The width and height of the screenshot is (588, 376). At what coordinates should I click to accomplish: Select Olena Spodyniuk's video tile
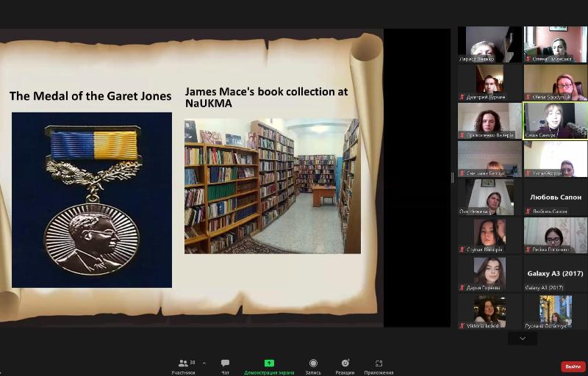[x=555, y=82]
